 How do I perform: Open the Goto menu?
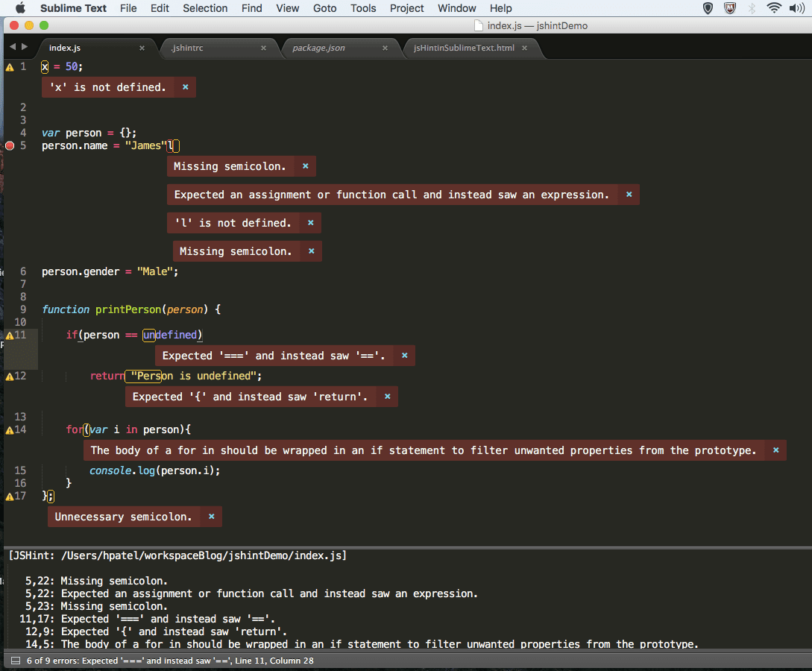coord(324,8)
